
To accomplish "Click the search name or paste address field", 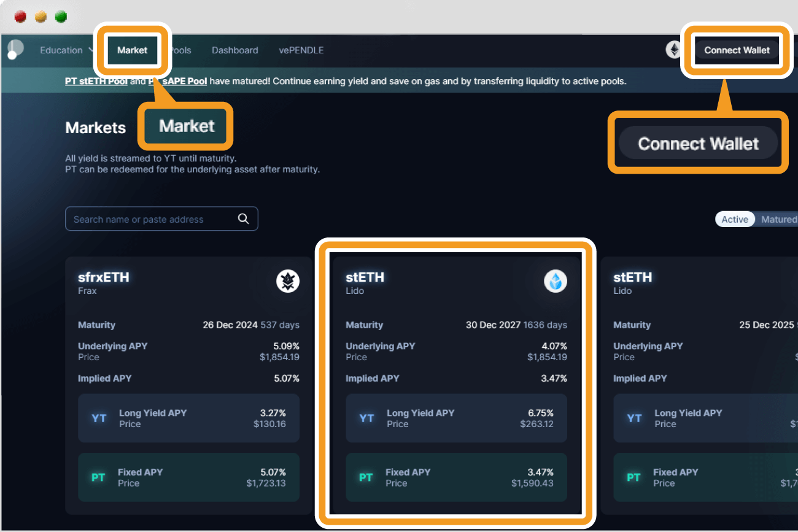I will pyautogui.click(x=161, y=219).
